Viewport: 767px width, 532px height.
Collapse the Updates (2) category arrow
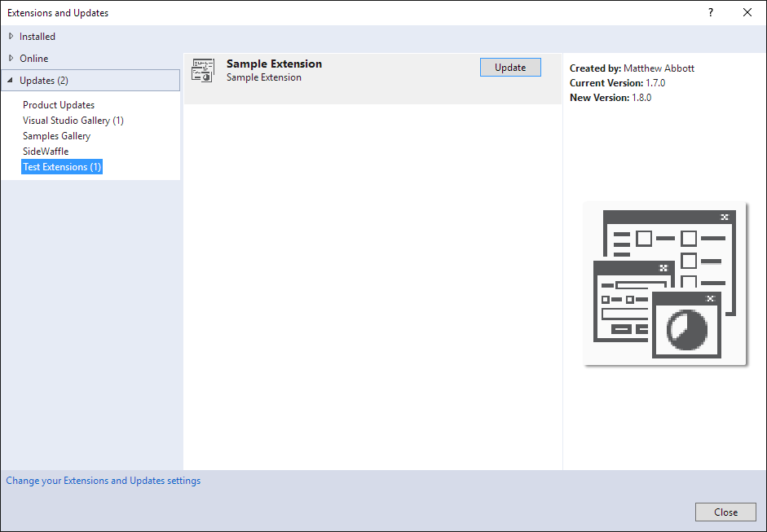coord(11,81)
